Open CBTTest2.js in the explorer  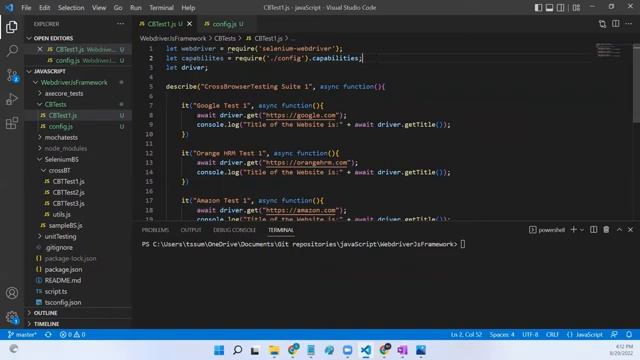point(78,192)
